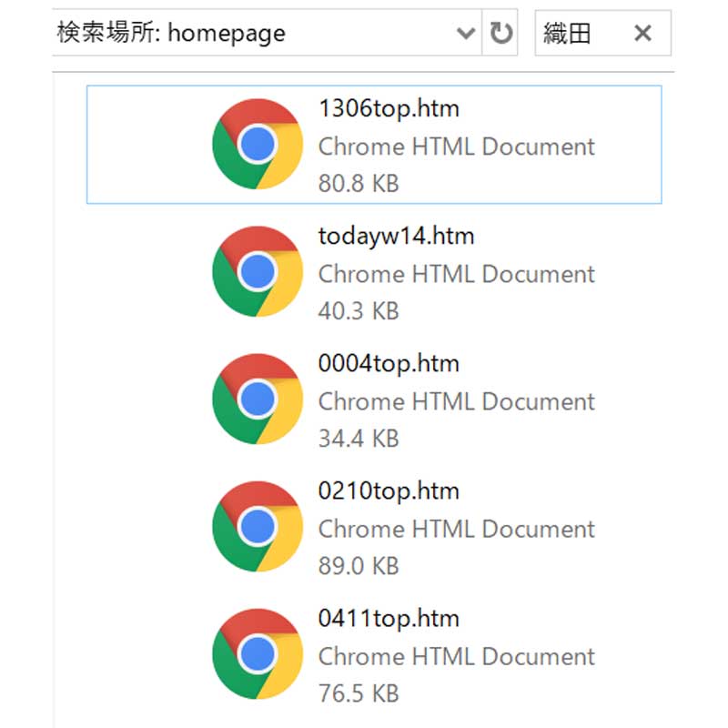Click the Chrome icon of todayw14.htm
The image size is (728, 728).
258,271
